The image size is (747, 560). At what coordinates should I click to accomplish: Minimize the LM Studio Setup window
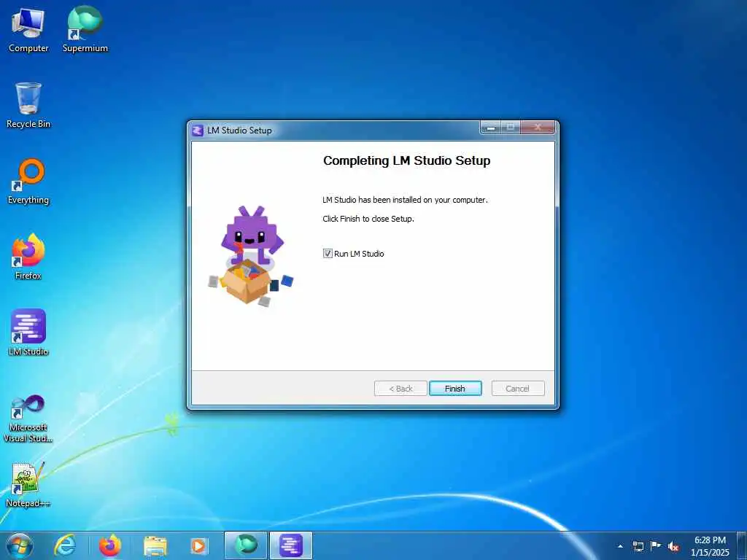click(x=491, y=128)
